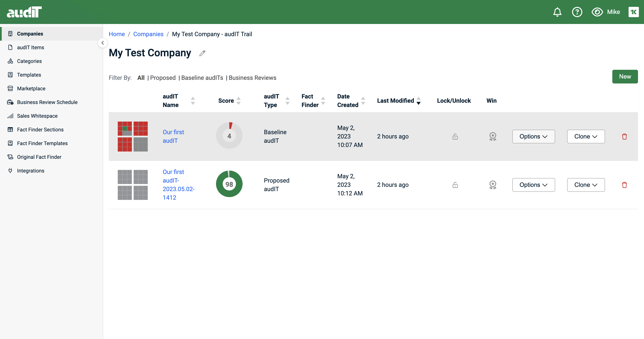The height and width of the screenshot is (339, 644).
Task: Open the help question mark icon
Action: coord(577,12)
